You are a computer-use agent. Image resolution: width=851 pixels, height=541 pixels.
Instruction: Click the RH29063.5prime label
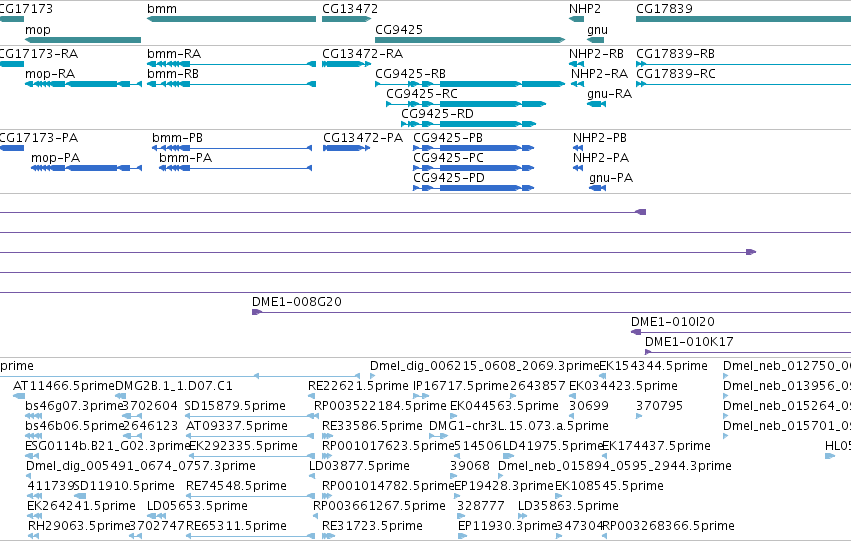(x=79, y=526)
